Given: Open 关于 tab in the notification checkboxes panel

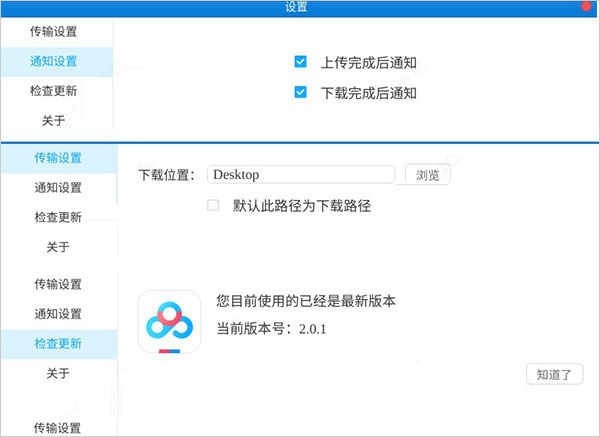Looking at the screenshot, I should point(54,121).
